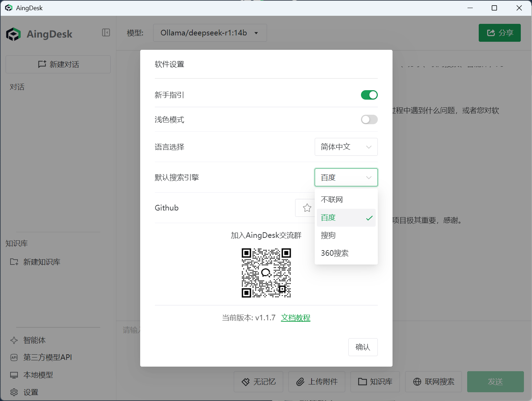This screenshot has width=532, height=401.
Task: Click the 分享 share button
Action: point(499,33)
